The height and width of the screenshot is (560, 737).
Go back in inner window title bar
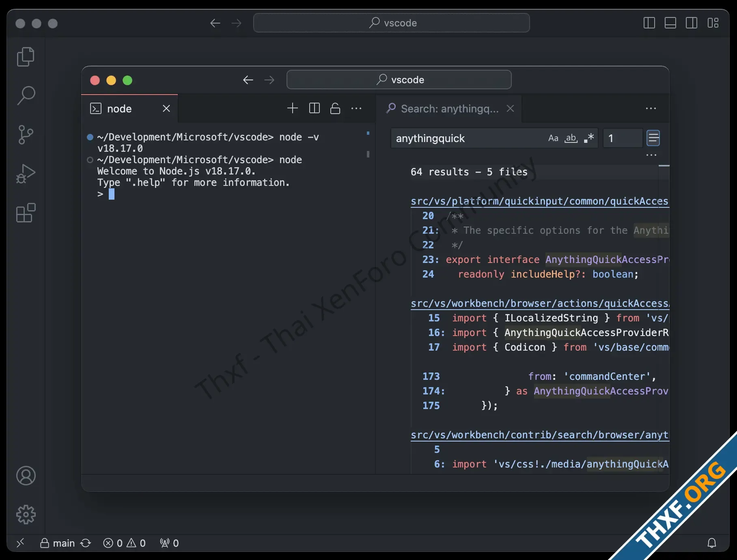[x=248, y=80]
